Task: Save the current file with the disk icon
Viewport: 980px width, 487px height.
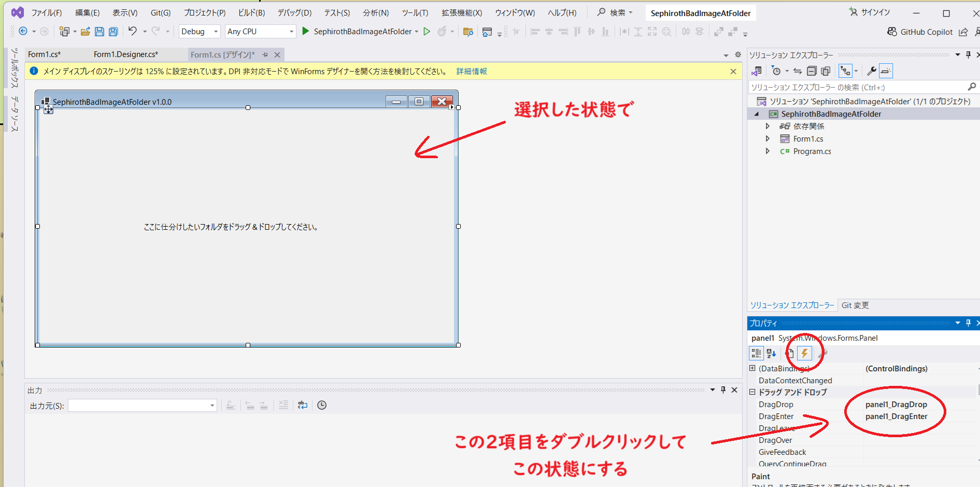Action: point(100,32)
